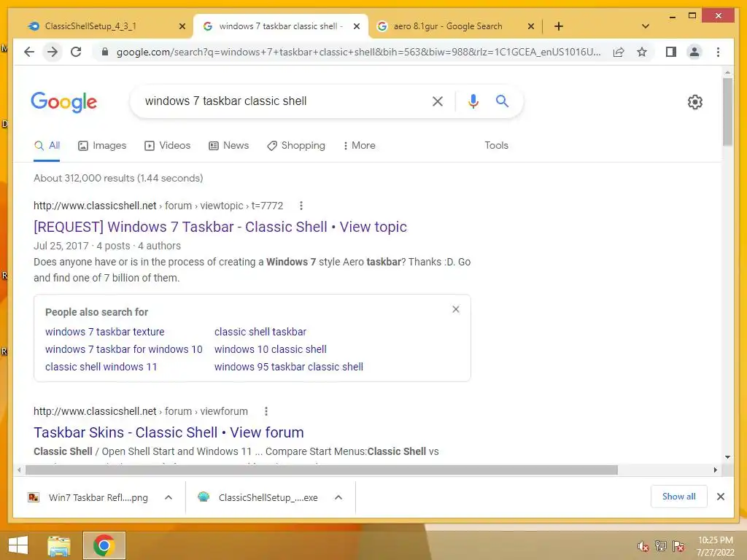Search for windows 95 taskbar classic shell
Screen dimensions: 747x560
point(289,367)
